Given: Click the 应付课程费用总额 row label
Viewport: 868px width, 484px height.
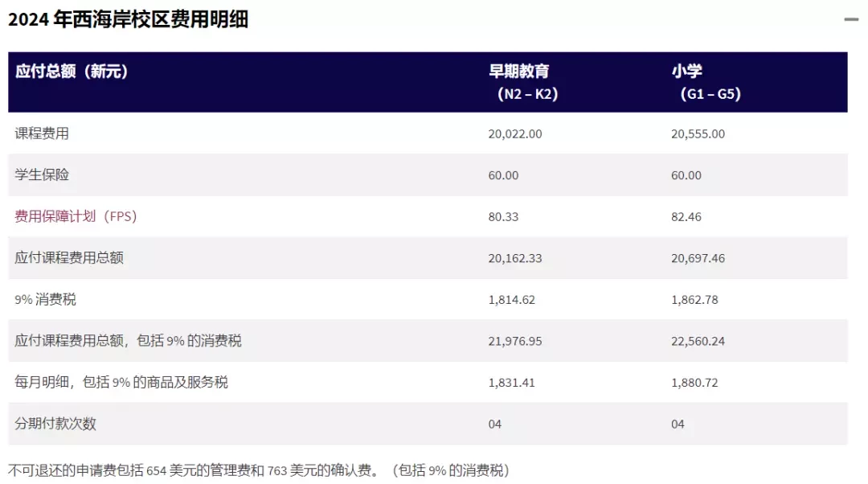Looking at the screenshot, I should click(x=69, y=257).
